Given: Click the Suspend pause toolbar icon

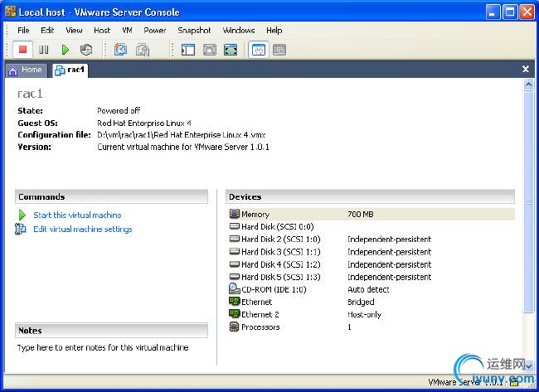Looking at the screenshot, I should point(44,50).
